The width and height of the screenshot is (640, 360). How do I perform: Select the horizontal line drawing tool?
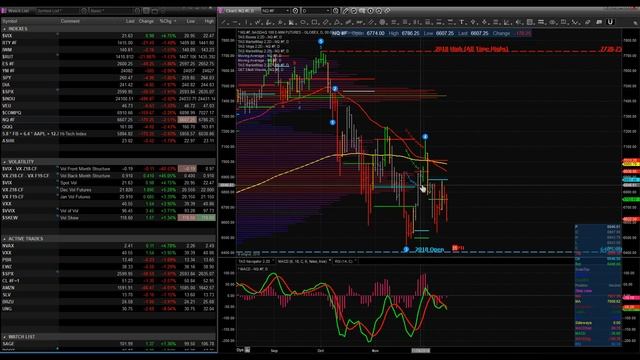coord(235,22)
